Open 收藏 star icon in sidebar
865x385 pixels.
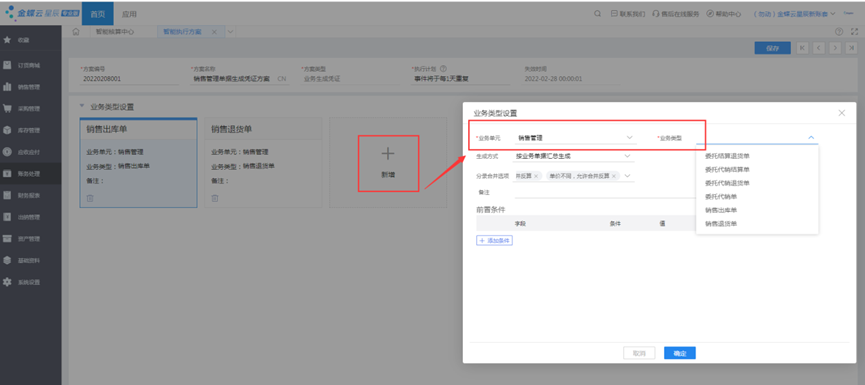click(x=8, y=40)
